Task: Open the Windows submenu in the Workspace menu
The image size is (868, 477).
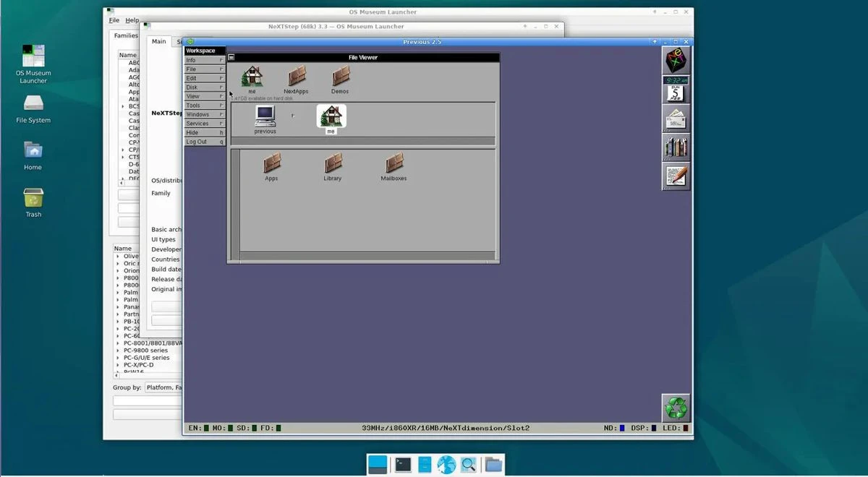Action: 205,114
